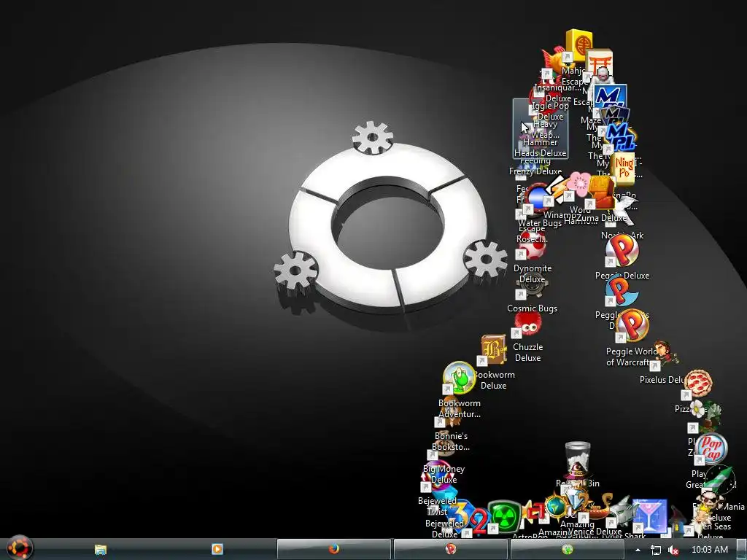This screenshot has width=747, height=560.
Task: Open the Ubuntu-style Start orb
Action: (x=18, y=548)
